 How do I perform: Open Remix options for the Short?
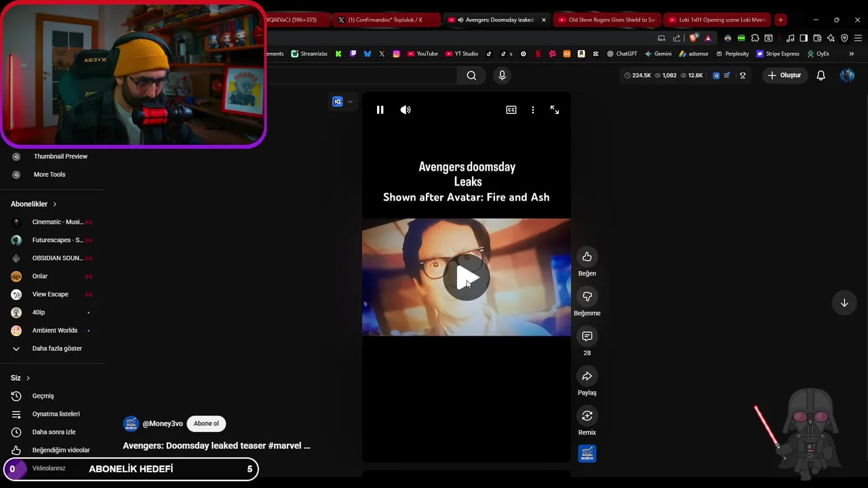click(x=587, y=416)
